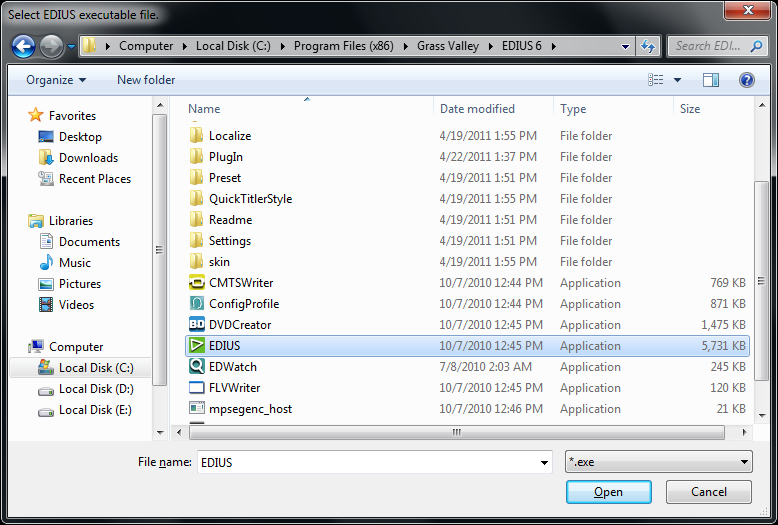Viewport: 778px width, 525px height.
Task: Open the address bar history dropdown
Action: [x=625, y=47]
